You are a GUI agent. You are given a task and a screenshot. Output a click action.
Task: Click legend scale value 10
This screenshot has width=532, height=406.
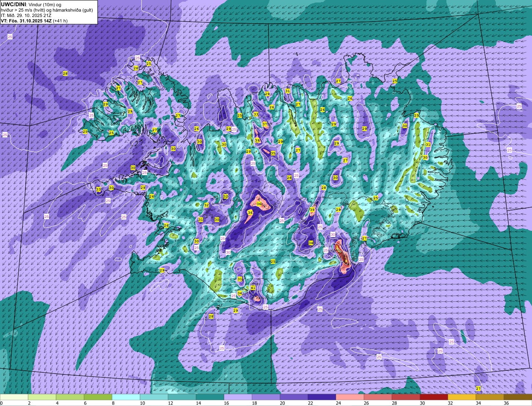(x=143, y=403)
